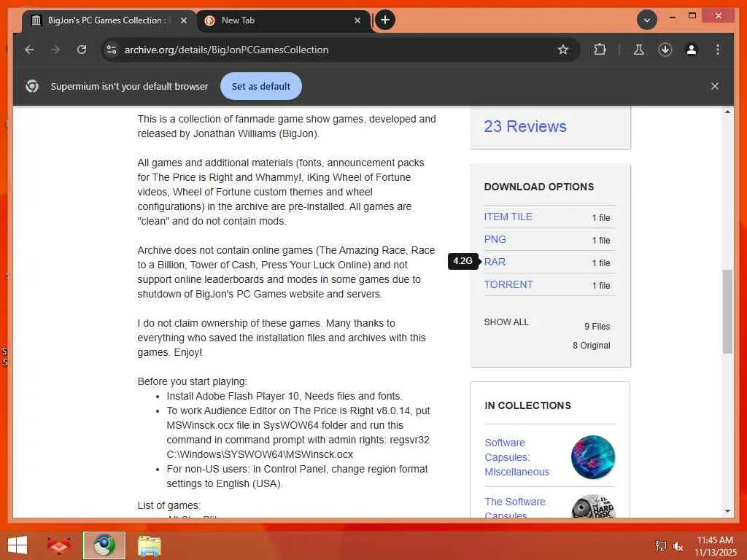Screen dimensions: 747x560
Task: Select the Supermium browser taskbar icon
Action: pyautogui.click(x=104, y=545)
